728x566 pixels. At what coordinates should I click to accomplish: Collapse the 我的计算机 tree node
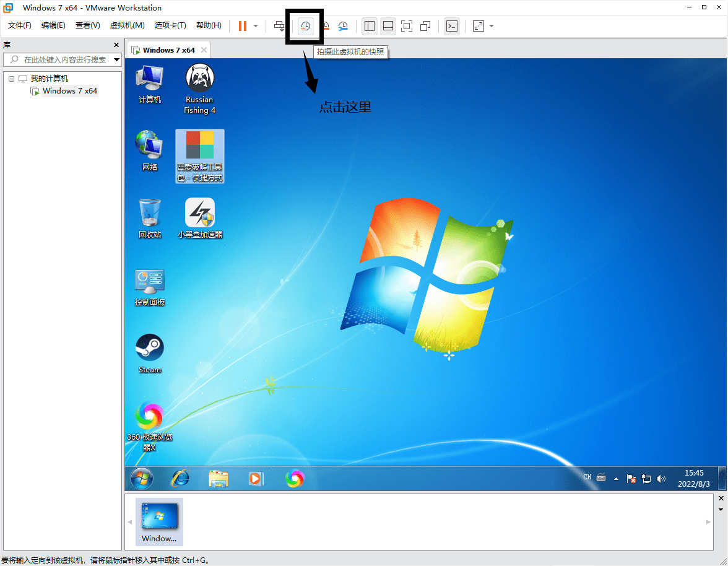coord(12,79)
